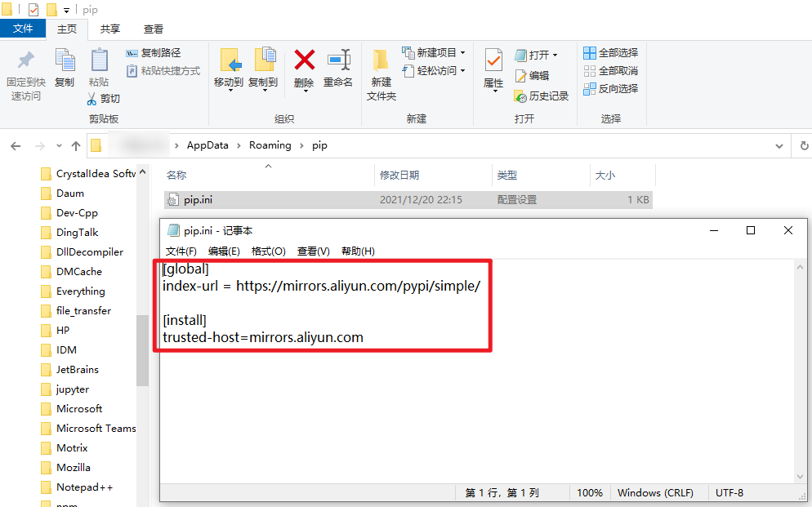Open Notepad View (查看) menu

pyautogui.click(x=314, y=251)
